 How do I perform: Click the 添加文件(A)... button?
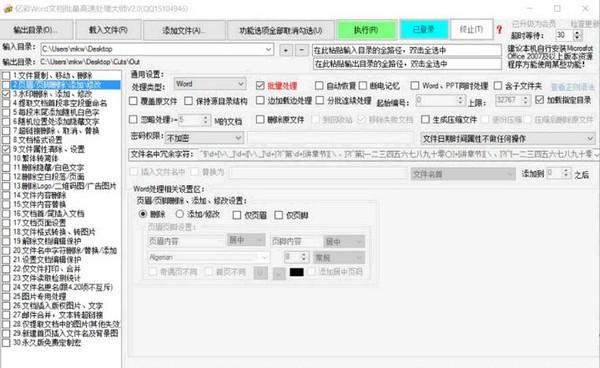[x=184, y=30]
